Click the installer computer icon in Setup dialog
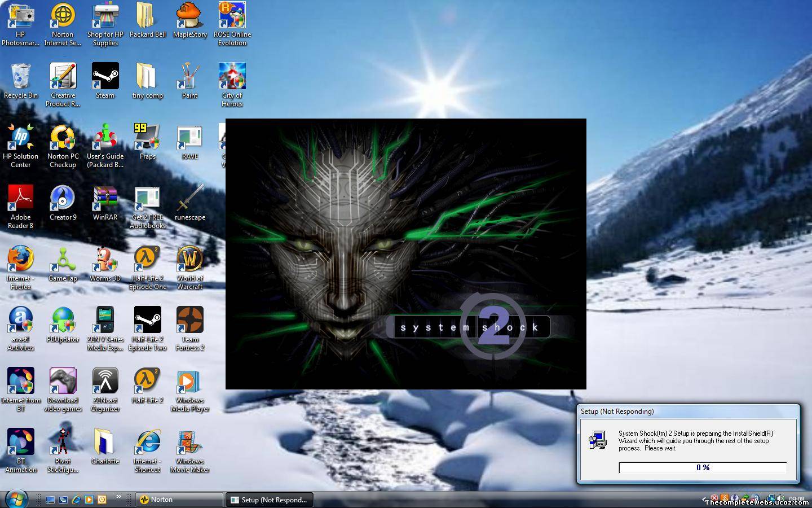The height and width of the screenshot is (508, 812). [597, 440]
